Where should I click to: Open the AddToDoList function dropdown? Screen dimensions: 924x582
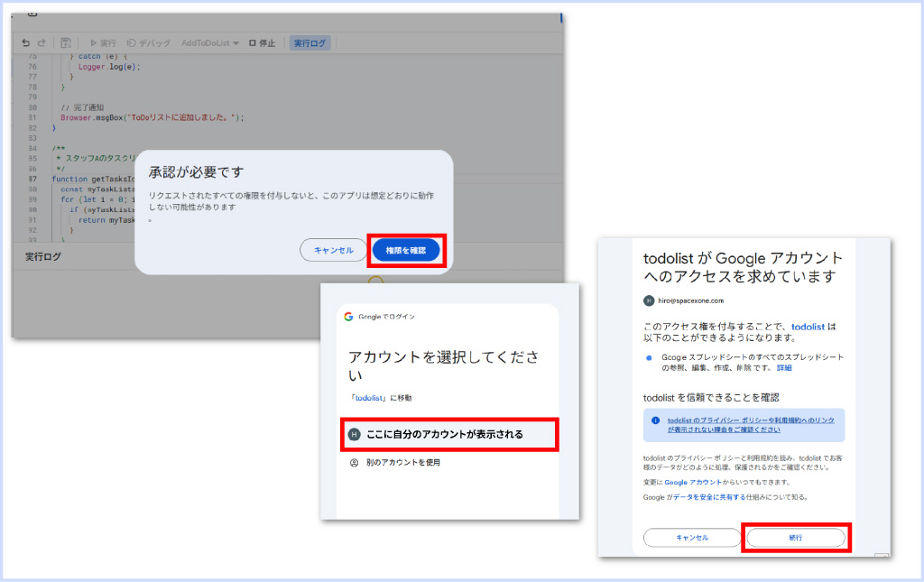click(x=209, y=42)
